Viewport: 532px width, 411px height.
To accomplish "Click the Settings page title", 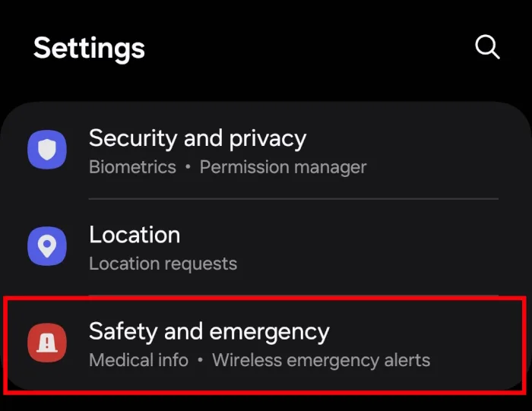I will coord(89,49).
